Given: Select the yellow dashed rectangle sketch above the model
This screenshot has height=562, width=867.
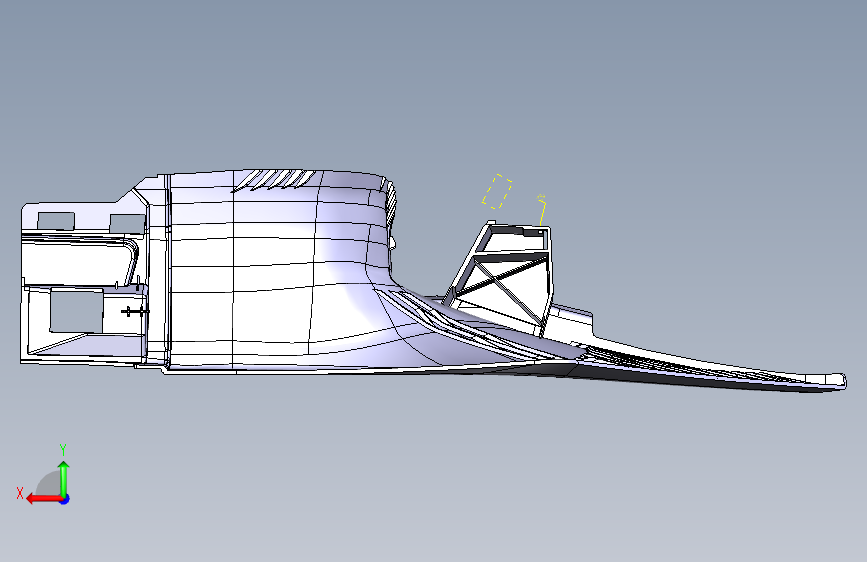Looking at the screenshot, I should (x=497, y=191).
